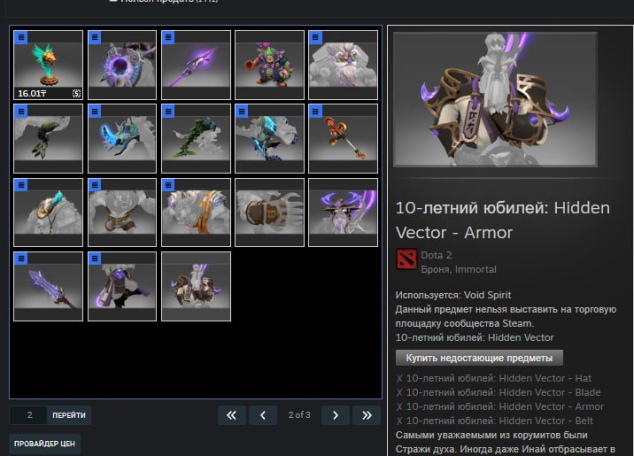Select the bird courier item priced 16.01₸

49,65
